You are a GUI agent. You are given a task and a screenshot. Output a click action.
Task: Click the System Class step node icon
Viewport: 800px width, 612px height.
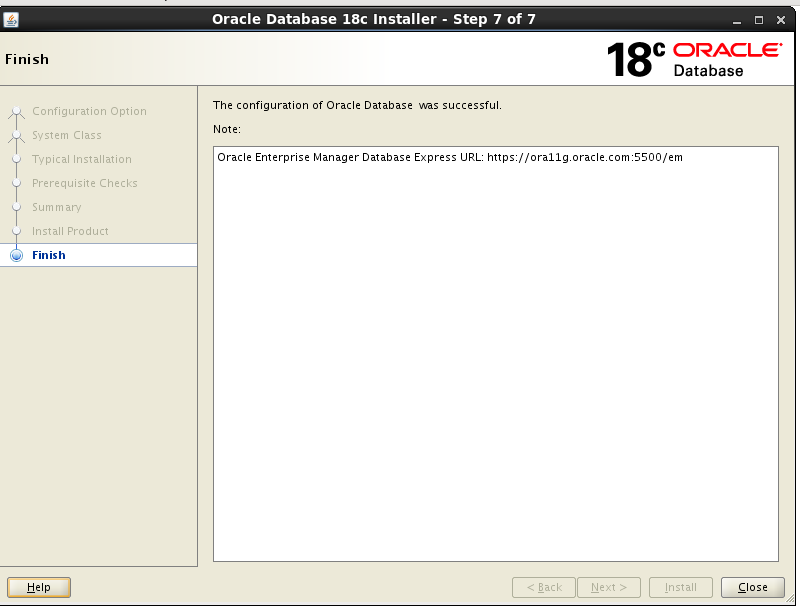point(16,135)
